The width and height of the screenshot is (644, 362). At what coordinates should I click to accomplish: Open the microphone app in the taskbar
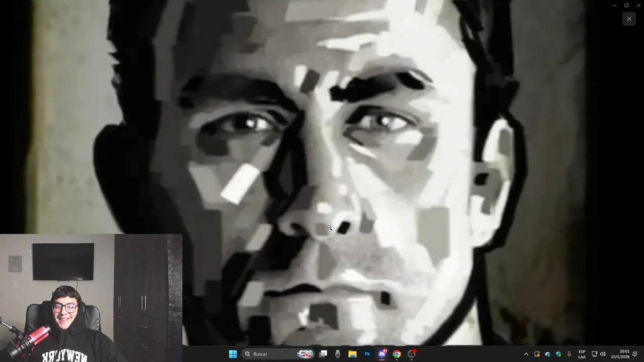tap(338, 354)
